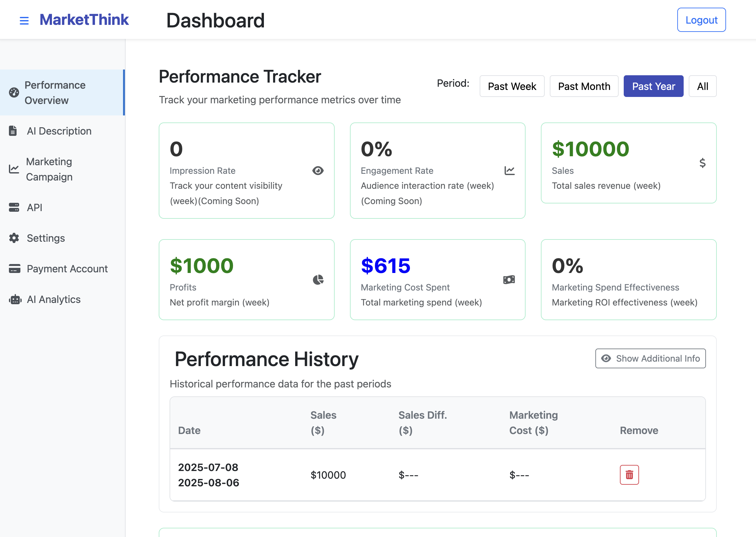Screen dimensions: 756x537
Task: Click the hamburger menu icon
Action: point(24,20)
